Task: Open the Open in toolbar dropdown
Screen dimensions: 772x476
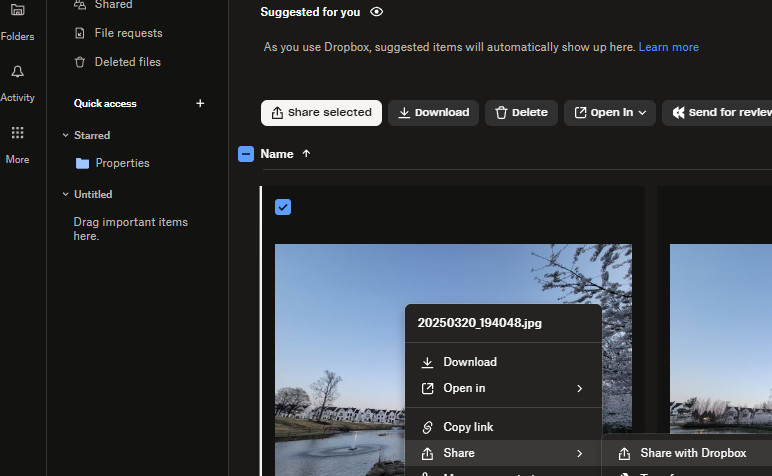Action: (610, 113)
